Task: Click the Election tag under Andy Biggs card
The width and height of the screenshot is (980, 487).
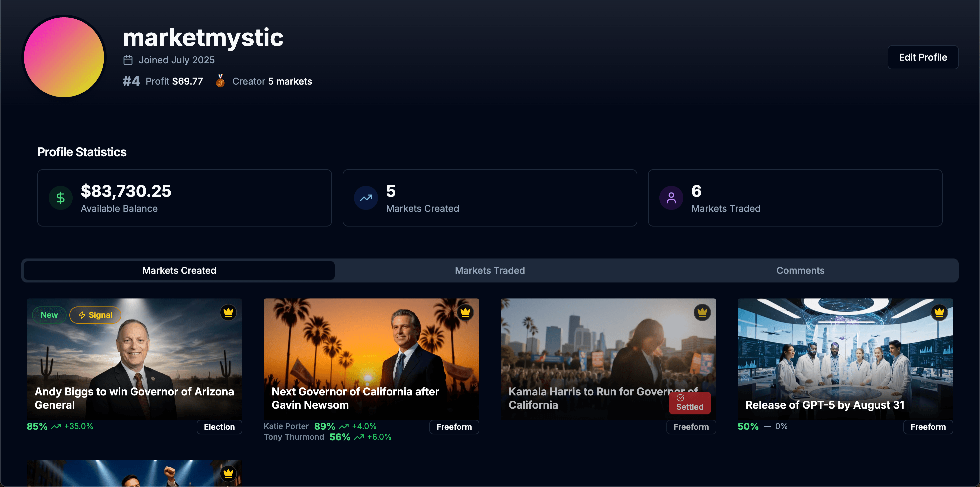Action: click(219, 427)
